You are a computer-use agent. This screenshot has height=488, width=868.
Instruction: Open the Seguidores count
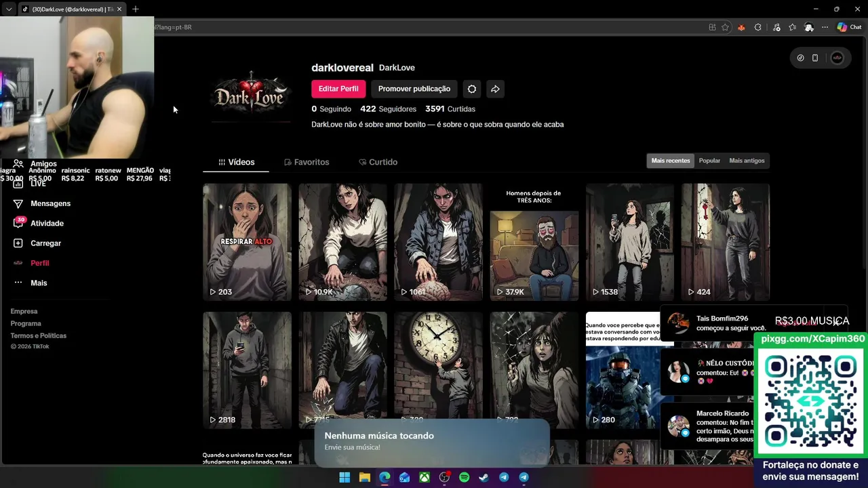[388, 109]
